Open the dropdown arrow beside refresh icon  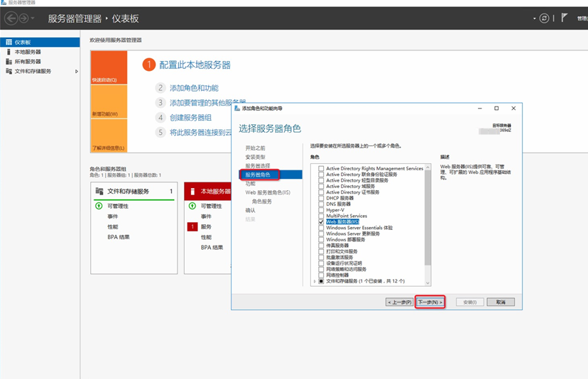coord(534,18)
